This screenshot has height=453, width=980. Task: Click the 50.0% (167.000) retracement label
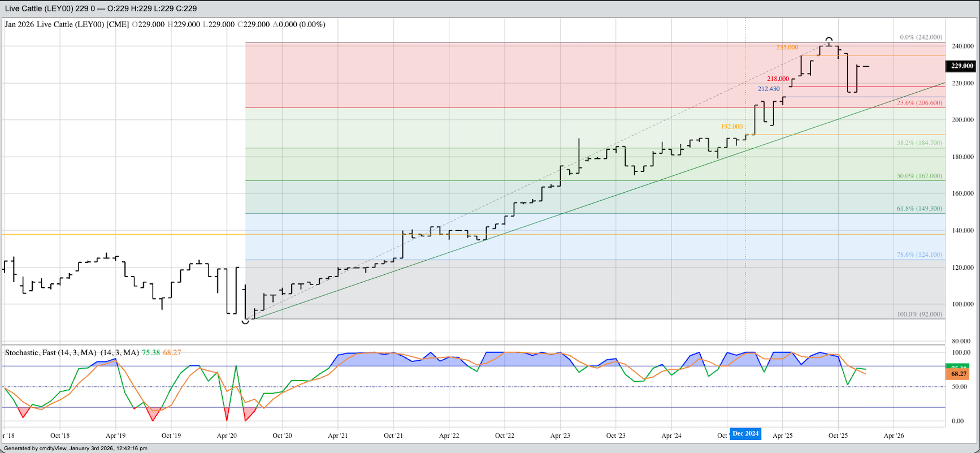click(919, 176)
